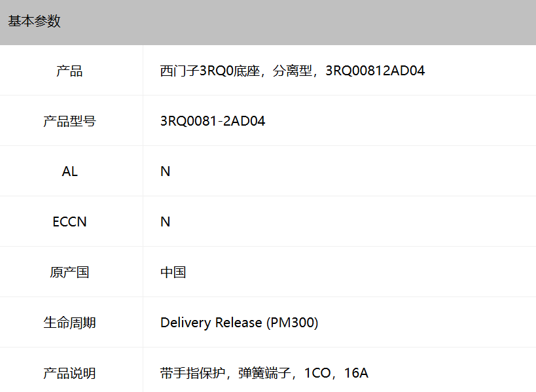Click the 带手指保护 description text
536x392 pixels.
tap(192, 373)
